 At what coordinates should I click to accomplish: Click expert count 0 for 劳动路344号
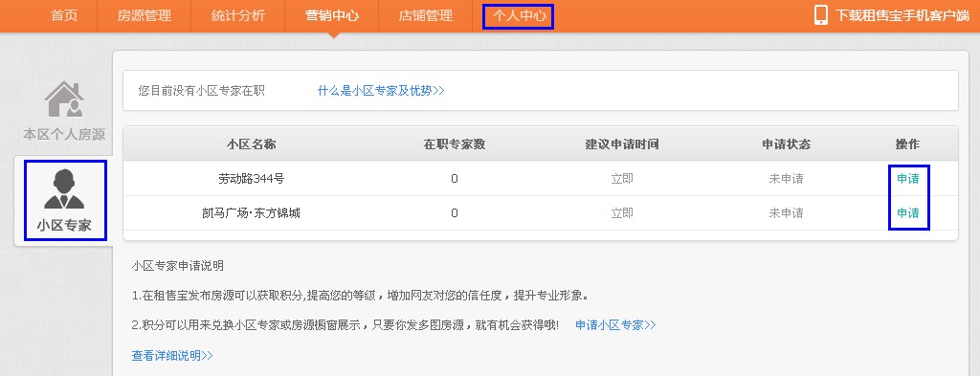(455, 179)
